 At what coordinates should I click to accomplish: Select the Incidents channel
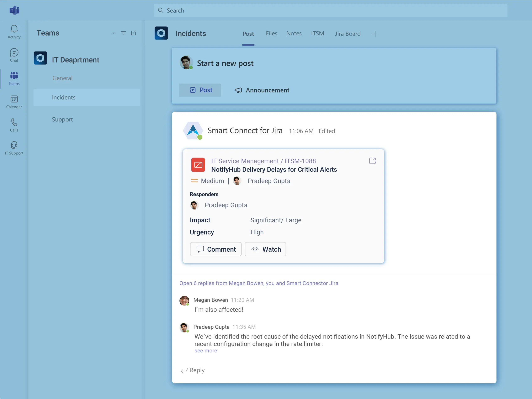[87, 97]
